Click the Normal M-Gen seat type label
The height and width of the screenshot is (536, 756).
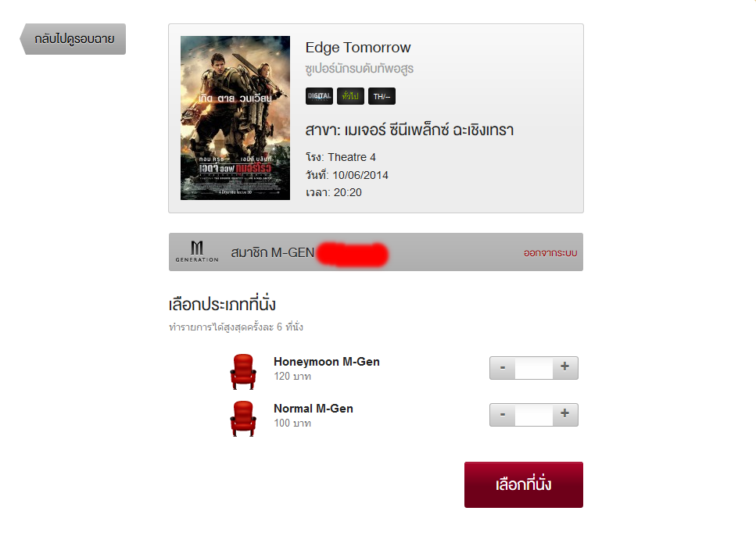pos(314,409)
